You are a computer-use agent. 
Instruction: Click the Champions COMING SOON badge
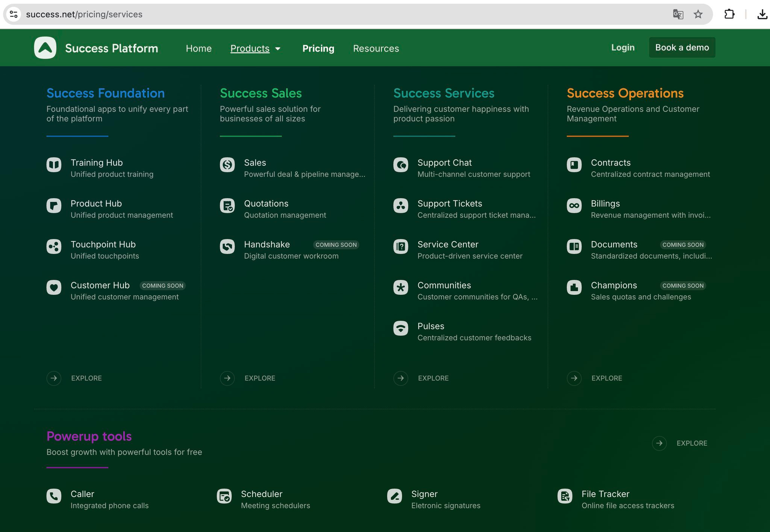[x=683, y=286]
